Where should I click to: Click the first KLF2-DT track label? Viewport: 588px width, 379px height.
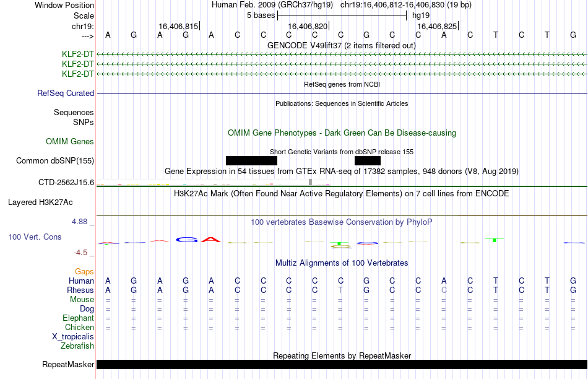pyautogui.click(x=77, y=54)
